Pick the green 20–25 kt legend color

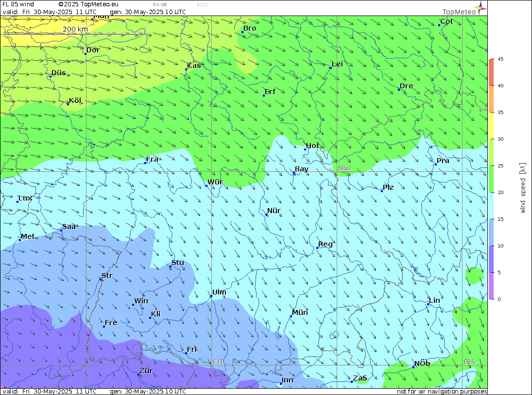pos(492,179)
